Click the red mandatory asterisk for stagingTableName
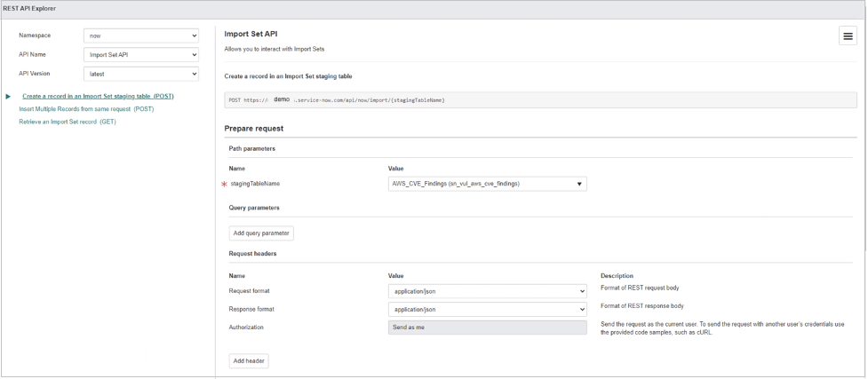The image size is (868, 379). pyautogui.click(x=225, y=185)
